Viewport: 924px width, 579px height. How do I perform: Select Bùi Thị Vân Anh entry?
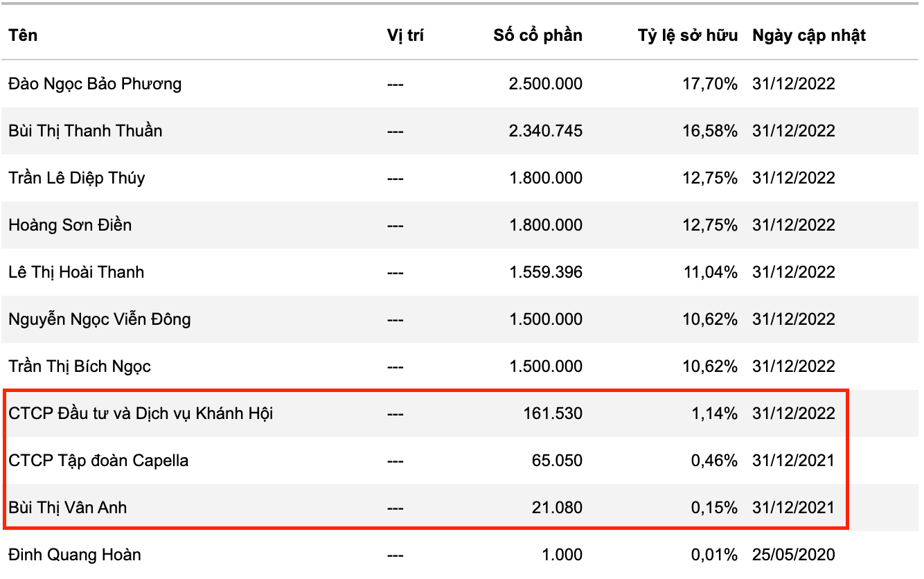tap(68, 508)
